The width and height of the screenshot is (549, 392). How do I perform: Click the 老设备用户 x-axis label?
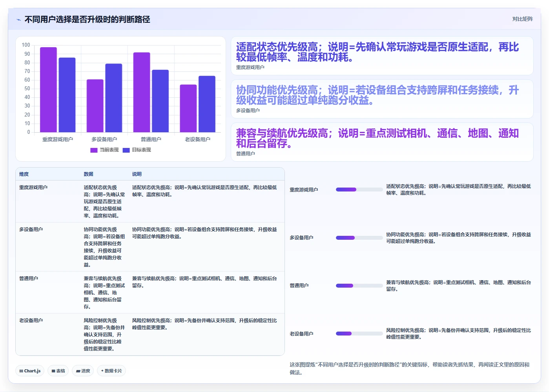[x=198, y=139]
